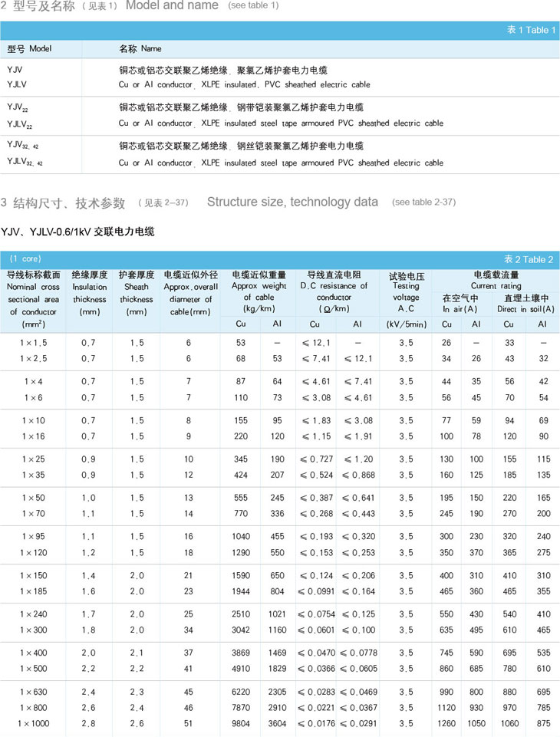The width and height of the screenshot is (560, 737).
Task: Select the '875' soil Al current rating
Action: (544, 723)
